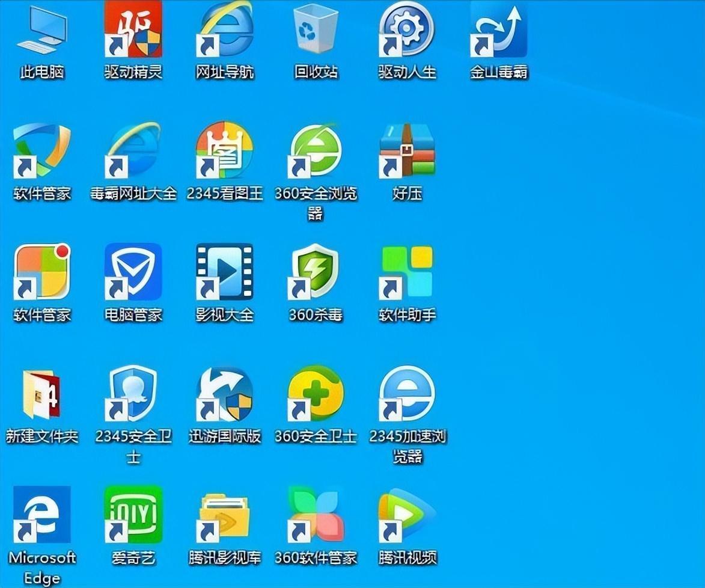This screenshot has width=705, height=588.
Task: Select the Microsoft Edge shortcut
Action: pos(41,515)
